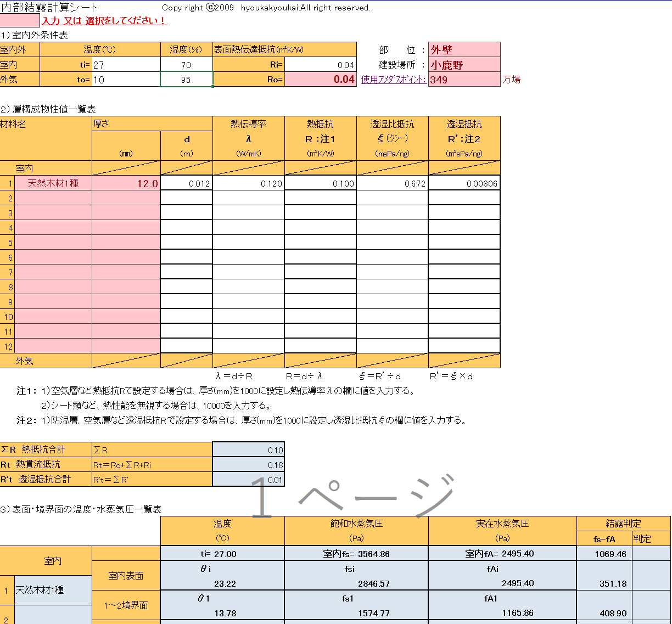Click the ΣR result cell showing 0.10
672x624 pixels.
[x=248, y=450]
